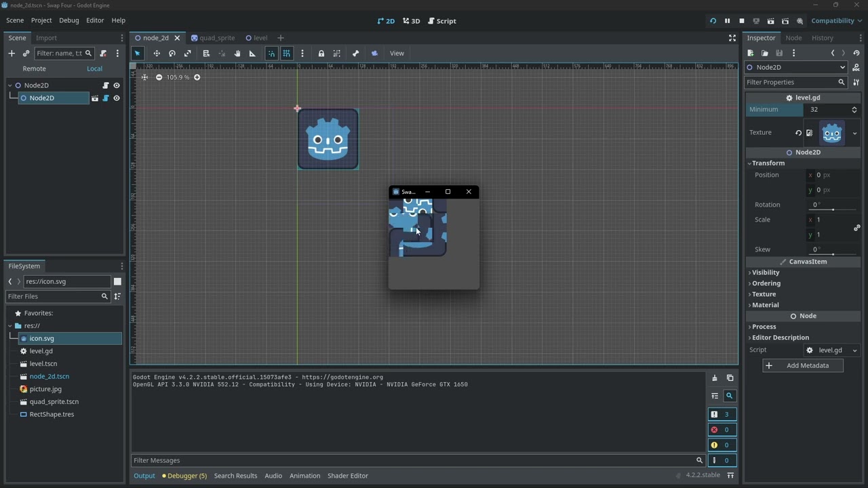This screenshot has height=488, width=868.
Task: Select the Move mode tool
Action: [x=157, y=54]
